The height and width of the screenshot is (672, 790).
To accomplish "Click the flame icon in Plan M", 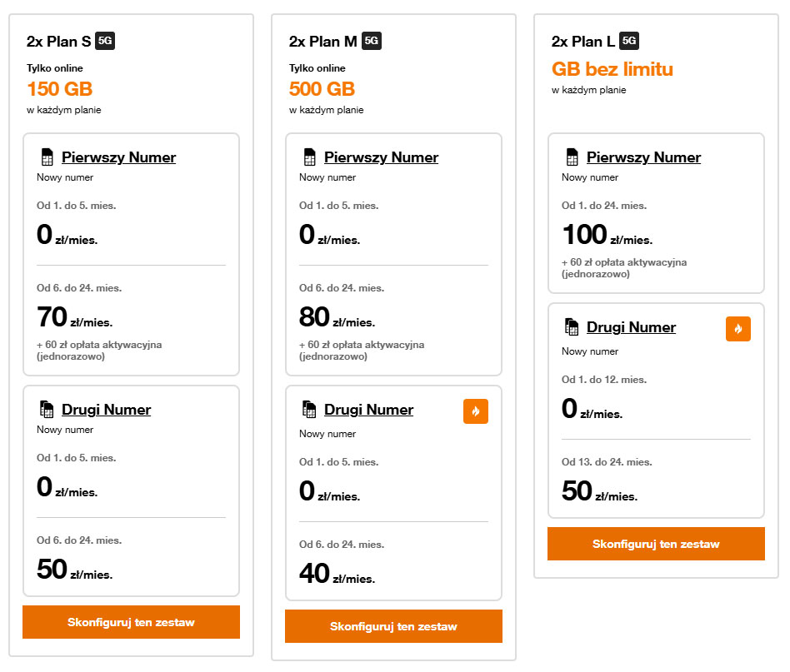I will (476, 411).
